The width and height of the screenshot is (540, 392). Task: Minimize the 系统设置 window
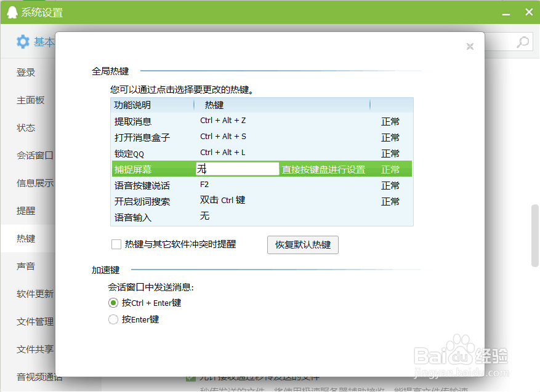click(x=506, y=14)
